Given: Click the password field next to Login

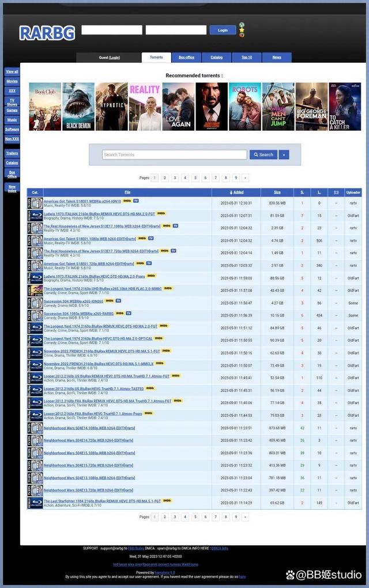Looking at the screenshot, I should 176,30.
